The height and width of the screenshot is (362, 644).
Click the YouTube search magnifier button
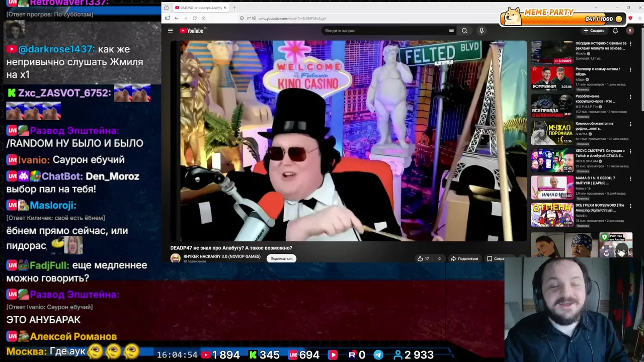click(464, 31)
